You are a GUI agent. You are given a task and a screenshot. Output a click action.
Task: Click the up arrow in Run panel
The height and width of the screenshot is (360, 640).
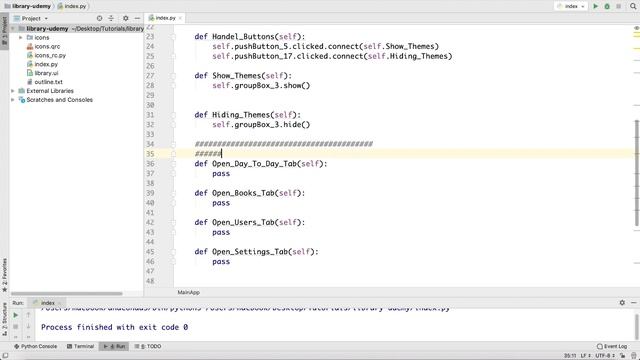pos(28,315)
